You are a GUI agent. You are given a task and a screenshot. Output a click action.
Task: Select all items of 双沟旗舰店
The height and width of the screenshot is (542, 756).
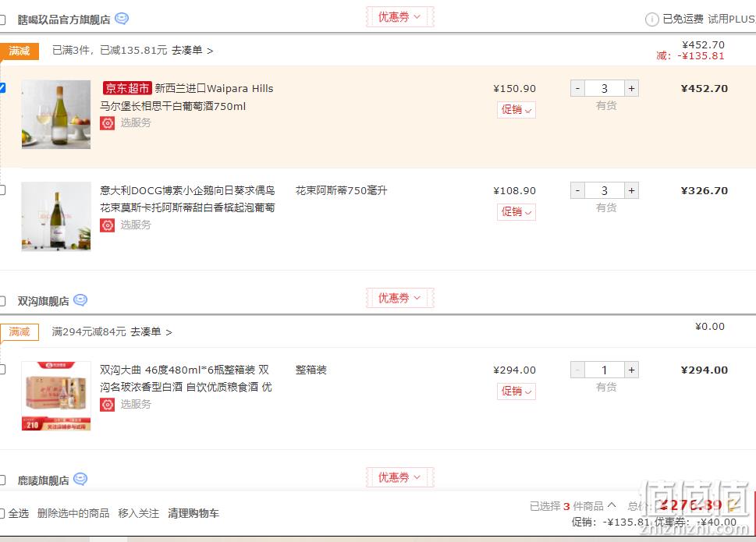(2, 301)
